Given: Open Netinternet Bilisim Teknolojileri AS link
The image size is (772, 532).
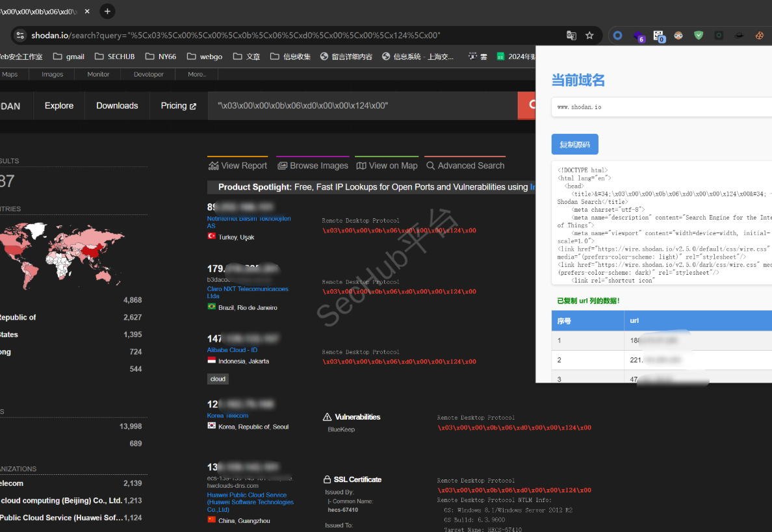Looking at the screenshot, I should [x=249, y=222].
